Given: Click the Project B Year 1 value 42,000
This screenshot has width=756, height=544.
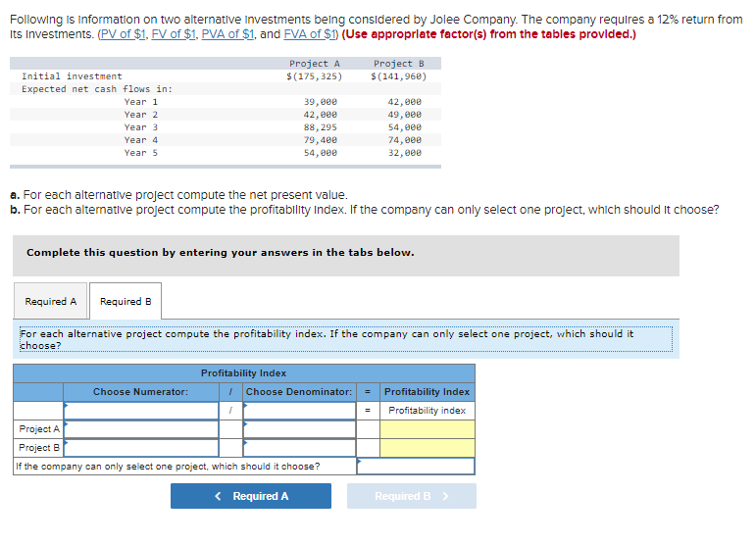Looking at the screenshot, I should [405, 102].
